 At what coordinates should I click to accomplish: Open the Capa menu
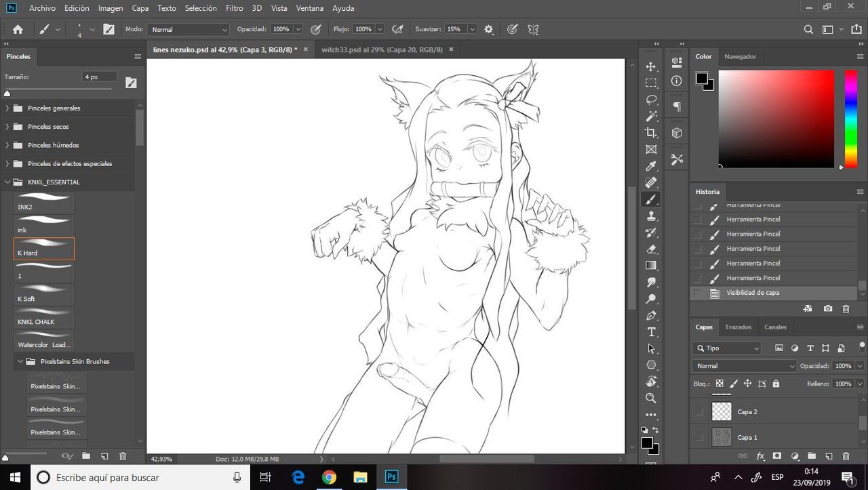tap(140, 8)
